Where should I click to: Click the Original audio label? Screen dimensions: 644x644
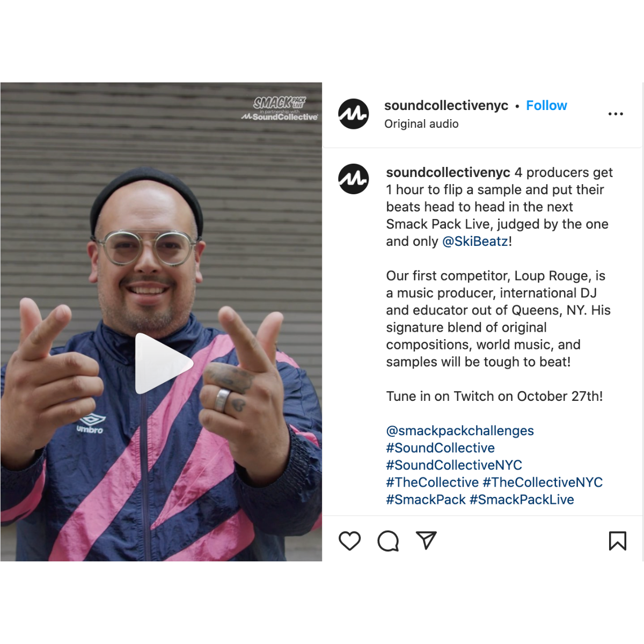(421, 124)
